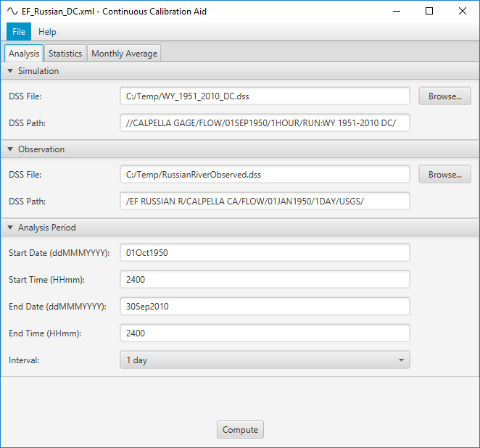The image size is (480, 448).
Task: Switch to the Analysis tab
Action: click(24, 53)
